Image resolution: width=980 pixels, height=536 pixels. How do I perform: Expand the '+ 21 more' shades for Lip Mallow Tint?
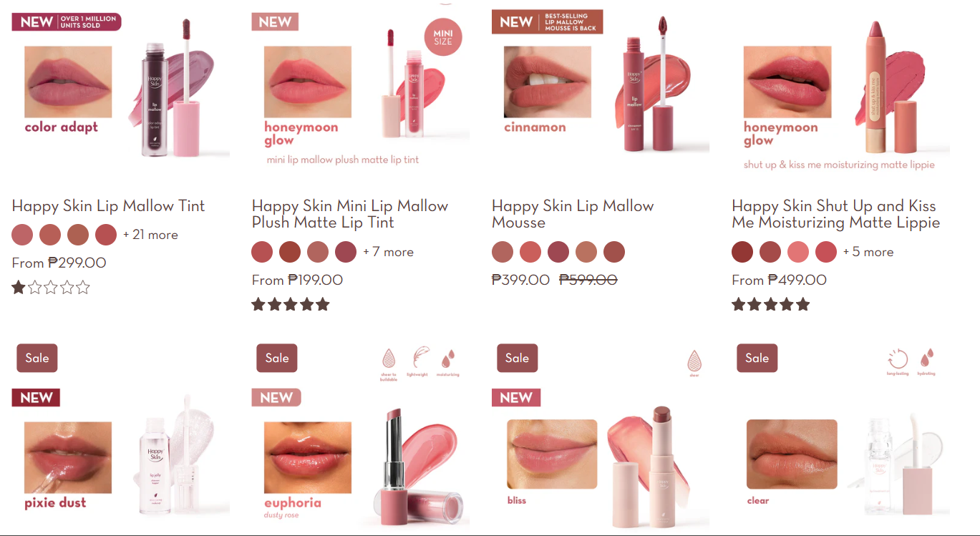click(x=150, y=235)
